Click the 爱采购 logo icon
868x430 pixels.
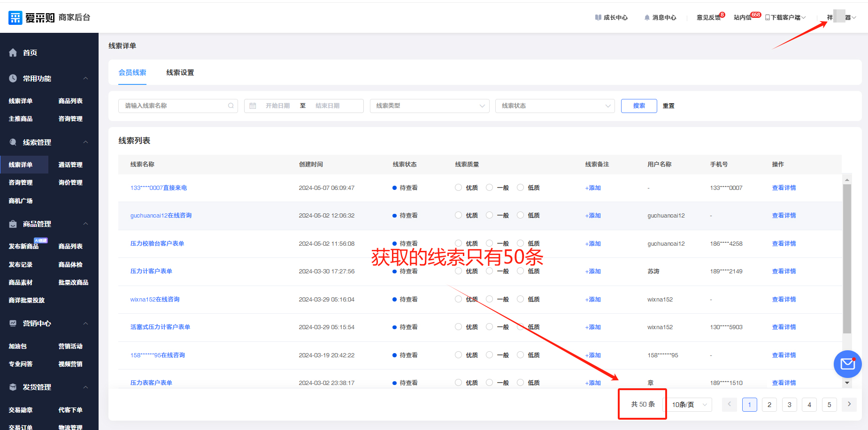[x=15, y=18]
